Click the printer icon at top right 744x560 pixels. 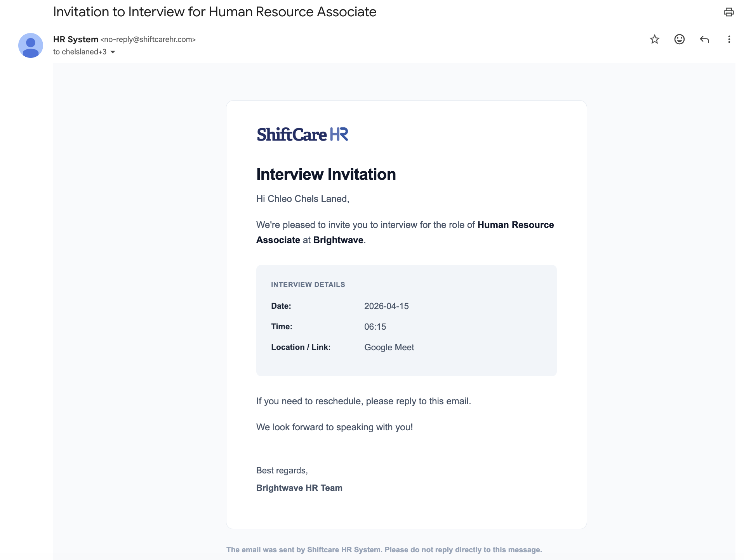(729, 12)
